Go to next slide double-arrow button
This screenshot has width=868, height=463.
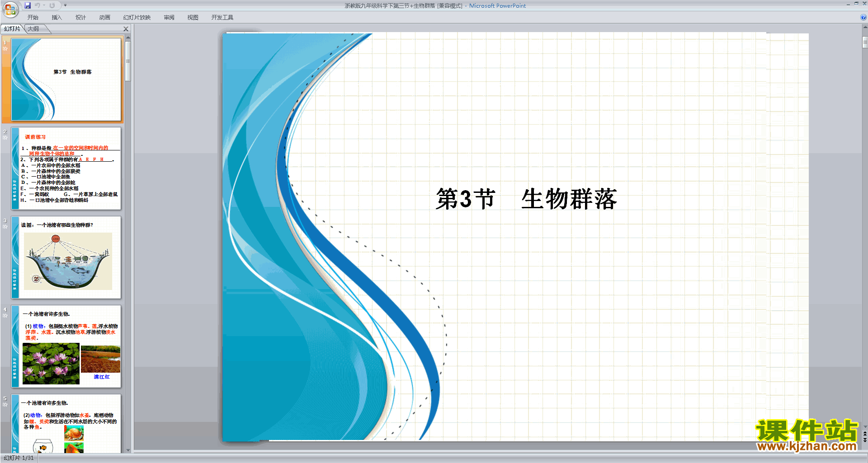coord(865,440)
